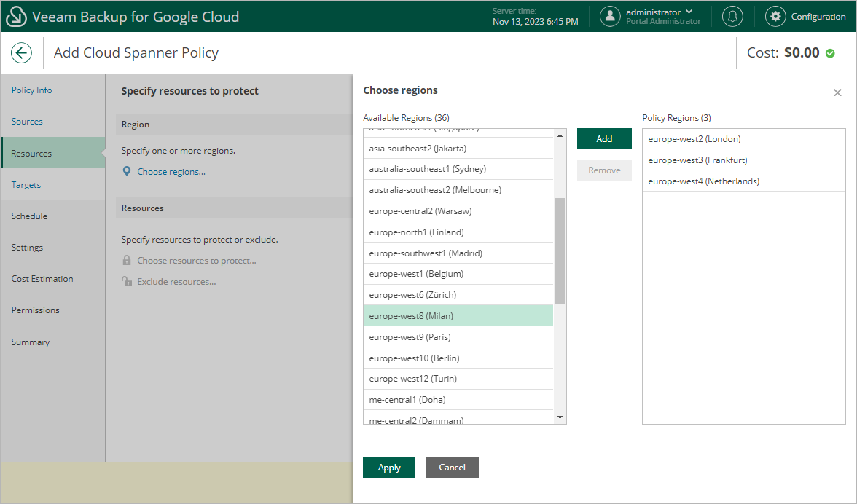Click the location pin icon beside Choose regions
The image size is (857, 504).
(127, 172)
